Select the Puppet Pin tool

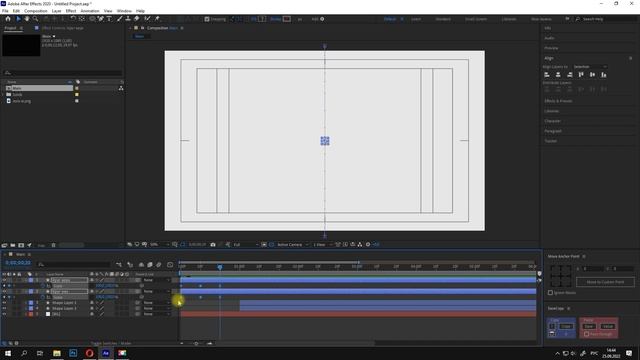[x=157, y=19]
